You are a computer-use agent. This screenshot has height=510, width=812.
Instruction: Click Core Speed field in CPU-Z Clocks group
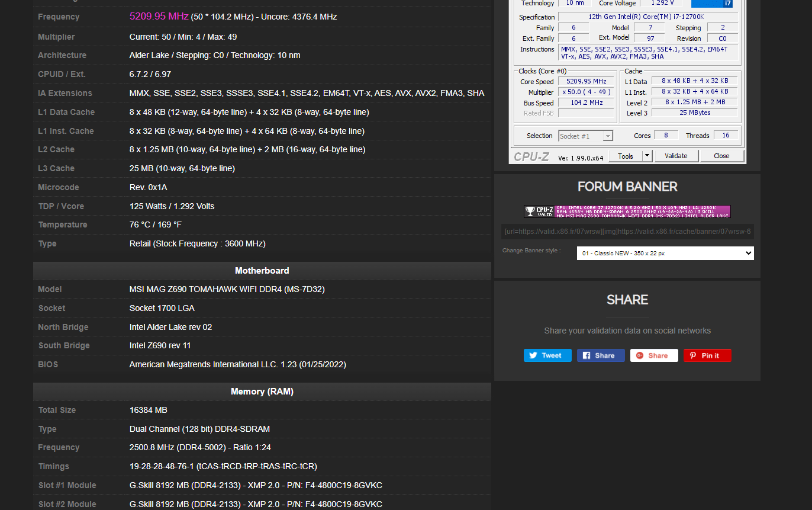[587, 82]
